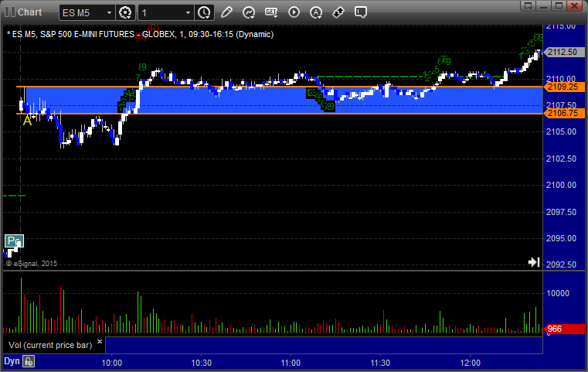588x372 pixels.
Task: Click the chart window grip handle
Action: (x=10, y=12)
